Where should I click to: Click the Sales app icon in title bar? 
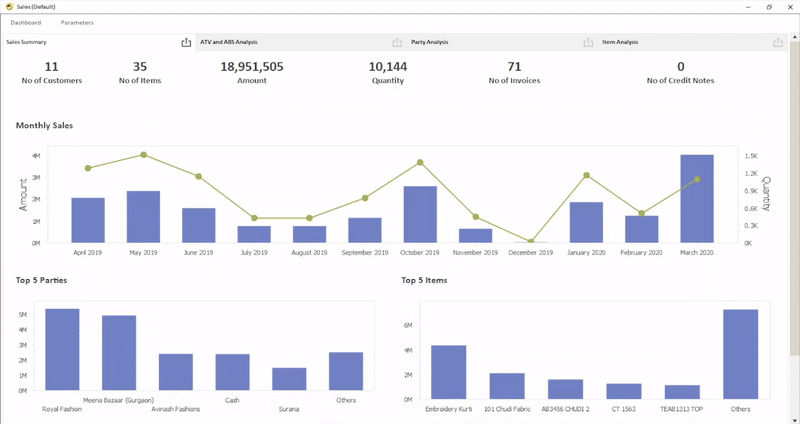tap(9, 6)
